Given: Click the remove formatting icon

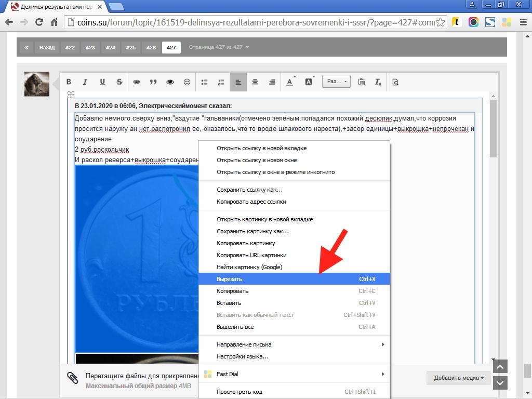Looking at the screenshot, I should 378,82.
